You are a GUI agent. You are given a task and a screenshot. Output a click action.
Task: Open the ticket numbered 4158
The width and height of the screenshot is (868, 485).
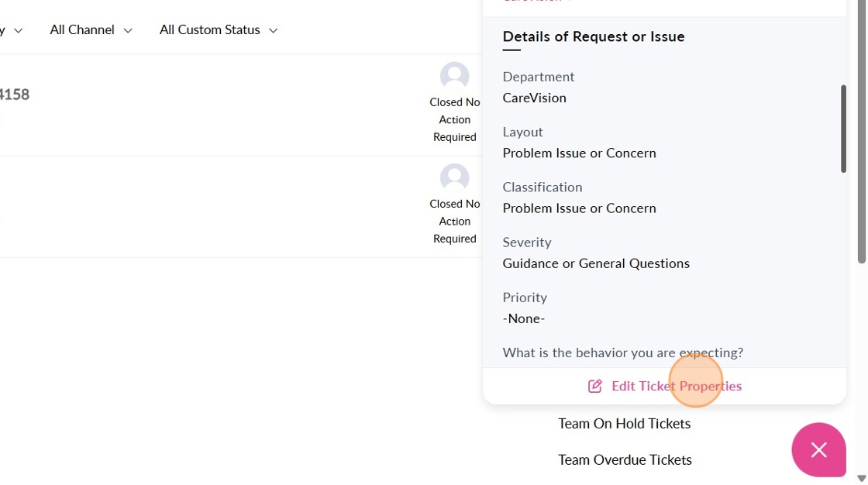[x=14, y=95]
